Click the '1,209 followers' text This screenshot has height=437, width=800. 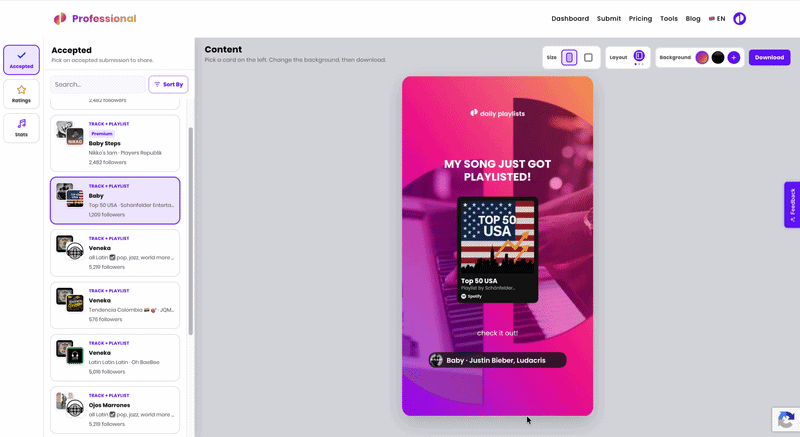point(107,215)
